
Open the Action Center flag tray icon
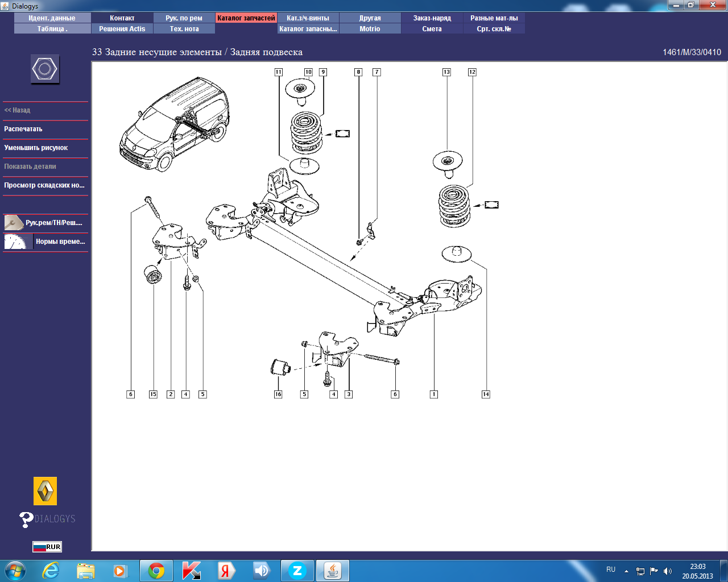tap(654, 571)
